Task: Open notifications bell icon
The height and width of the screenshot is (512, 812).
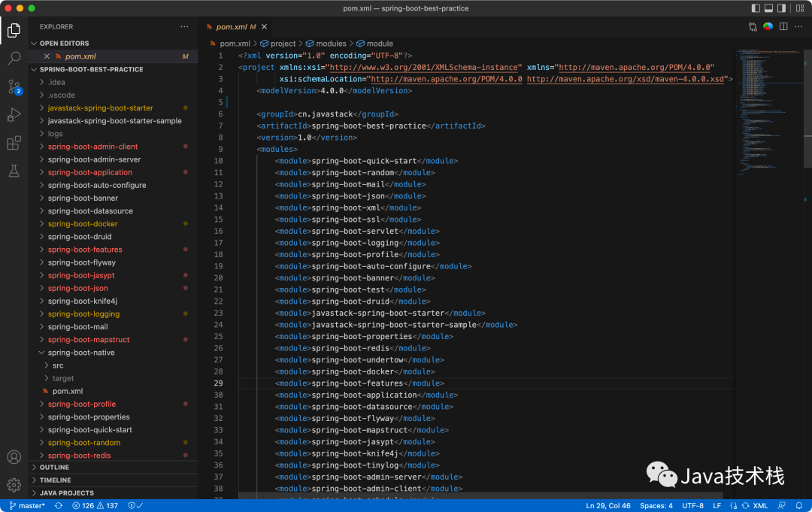Action: point(799,506)
